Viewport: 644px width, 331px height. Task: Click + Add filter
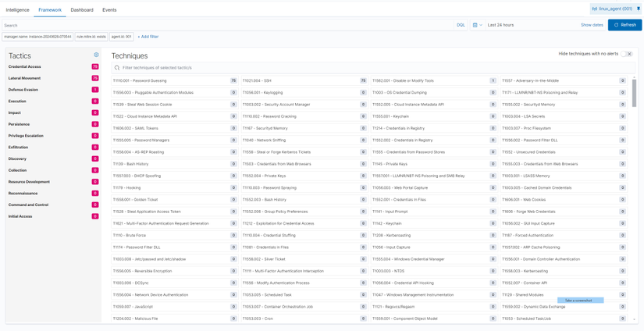[148, 37]
